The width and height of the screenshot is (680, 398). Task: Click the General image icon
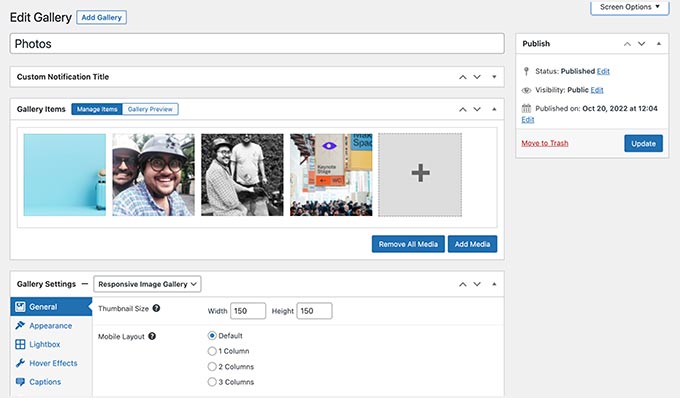click(x=20, y=307)
